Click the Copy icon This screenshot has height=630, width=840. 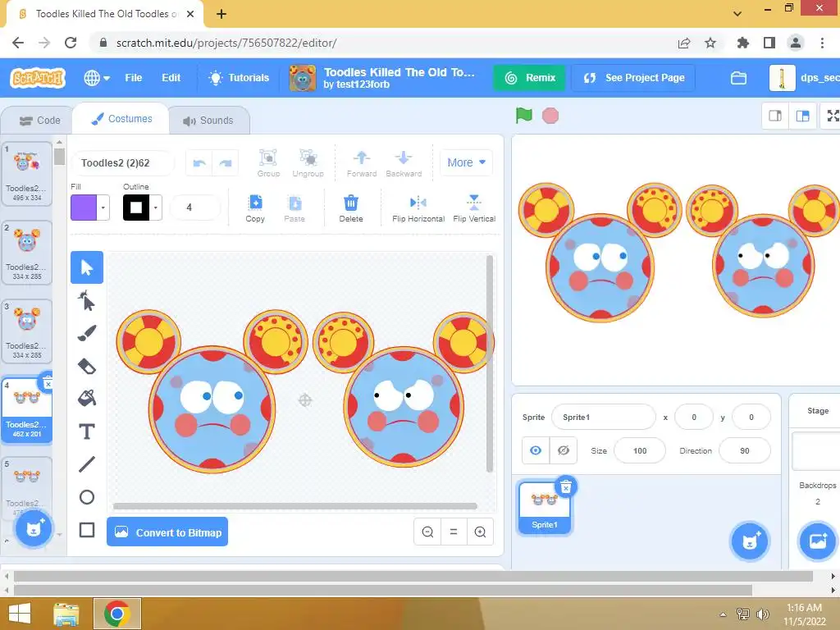pos(256,208)
